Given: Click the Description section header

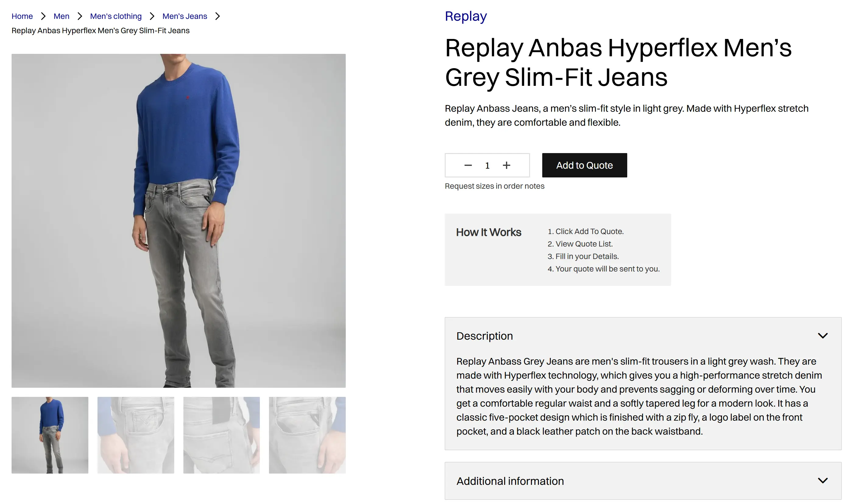Looking at the screenshot, I should coord(485,336).
